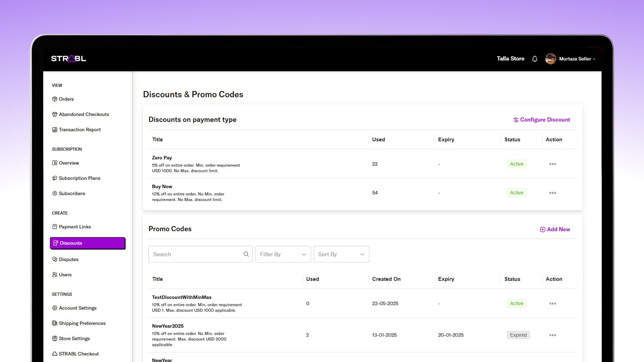
Task: Go to Orders in sidebar
Action: point(66,99)
